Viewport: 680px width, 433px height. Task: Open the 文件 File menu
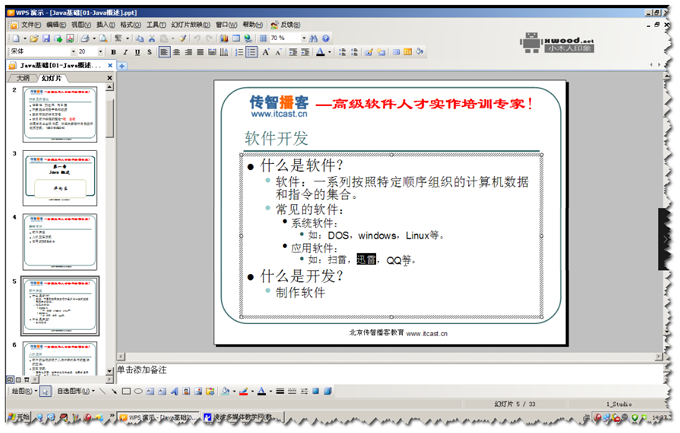31,25
